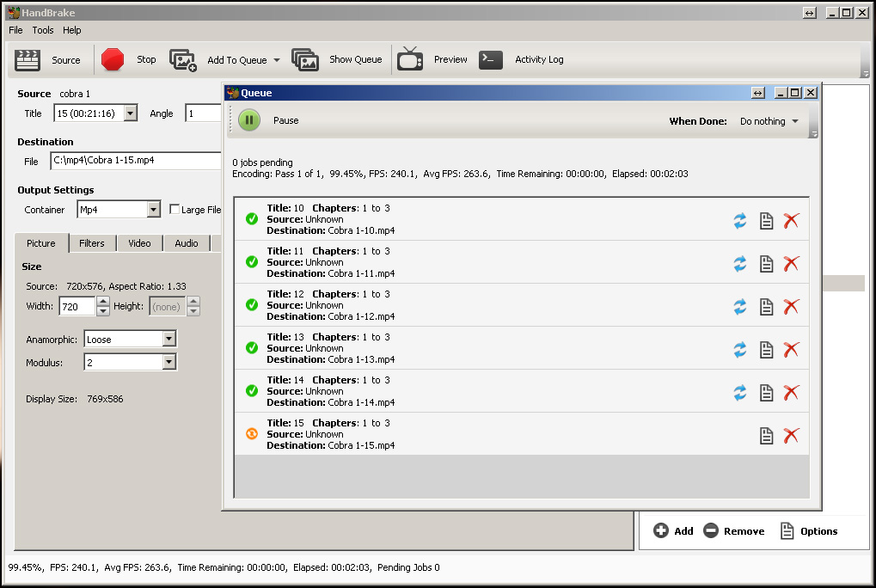876x588 pixels.
Task: Retry job Cobra 1-13.mp4 with refresh icon
Action: (x=739, y=350)
